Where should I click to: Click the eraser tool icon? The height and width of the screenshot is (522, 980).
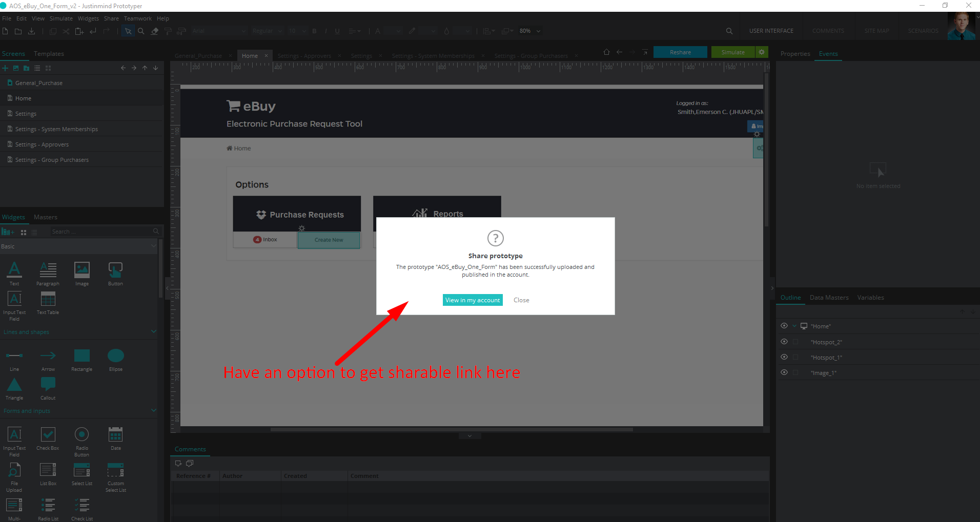[154, 31]
